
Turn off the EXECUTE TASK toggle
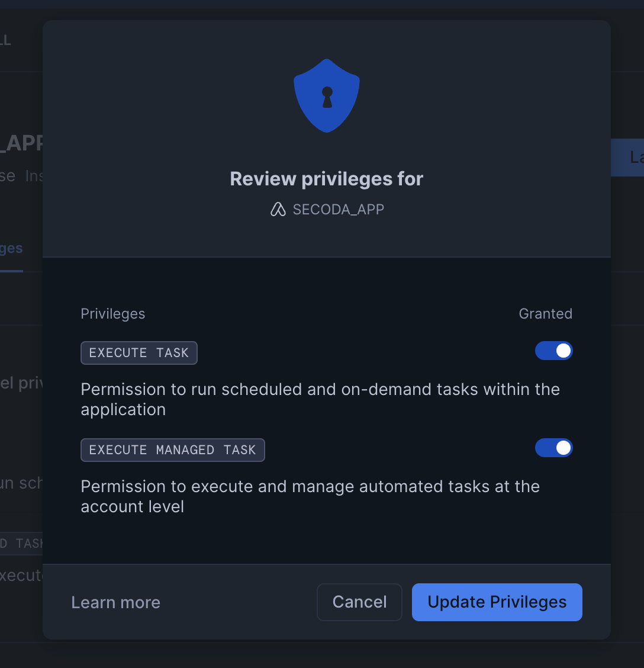[553, 351]
